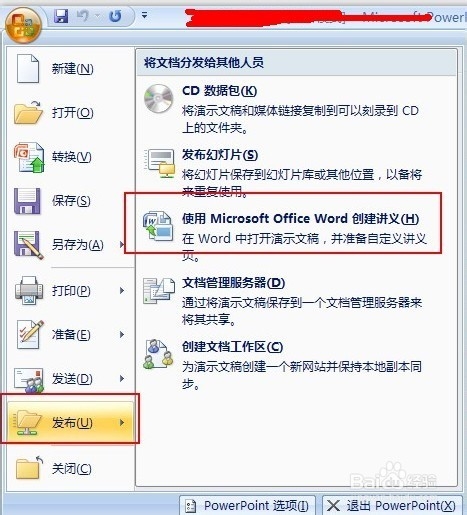Click the Redo arrow in Quick Access toolbar
This screenshot has width=467, height=515.
pos(115,16)
